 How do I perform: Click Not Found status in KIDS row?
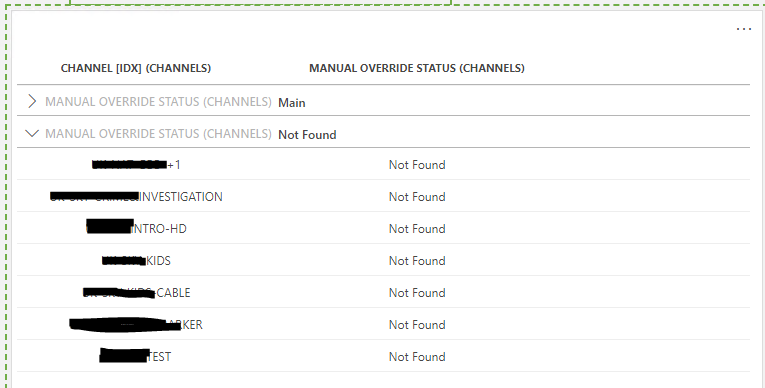417,261
